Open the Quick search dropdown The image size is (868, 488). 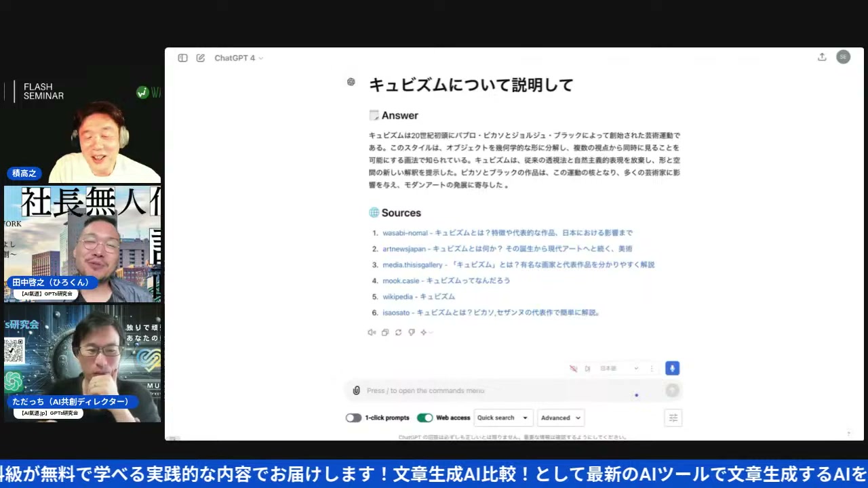(504, 418)
